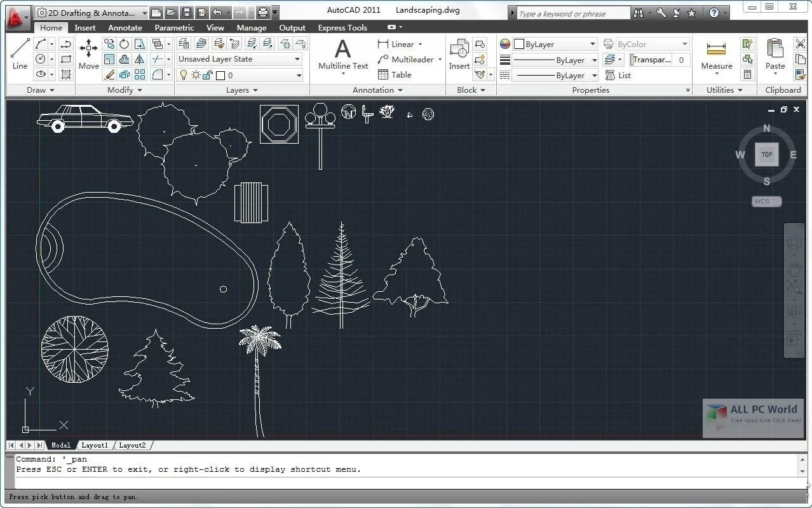
Task: Switch to the Layout2 tab
Action: point(132,445)
